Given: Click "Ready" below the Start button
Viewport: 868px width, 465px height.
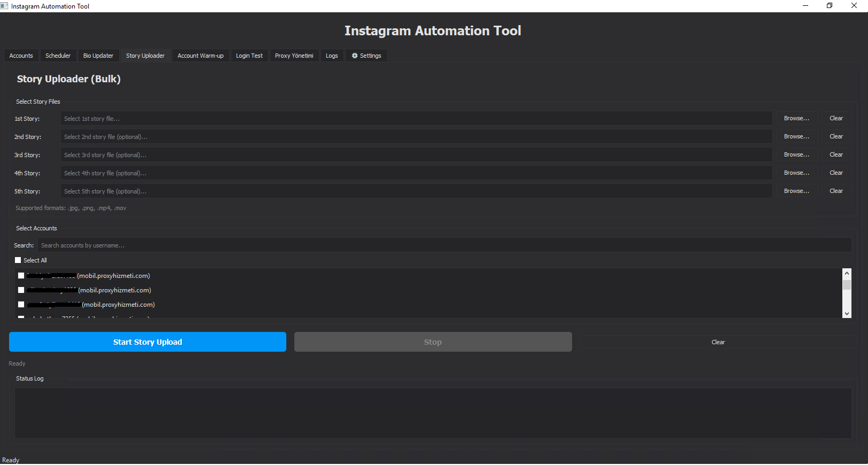Looking at the screenshot, I should (x=17, y=363).
